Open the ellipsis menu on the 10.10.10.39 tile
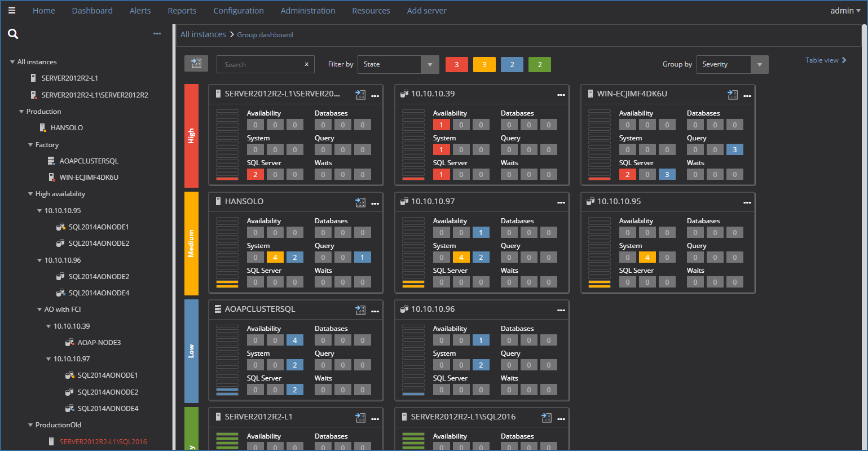Viewport: 868px width, 451px height. [561, 95]
